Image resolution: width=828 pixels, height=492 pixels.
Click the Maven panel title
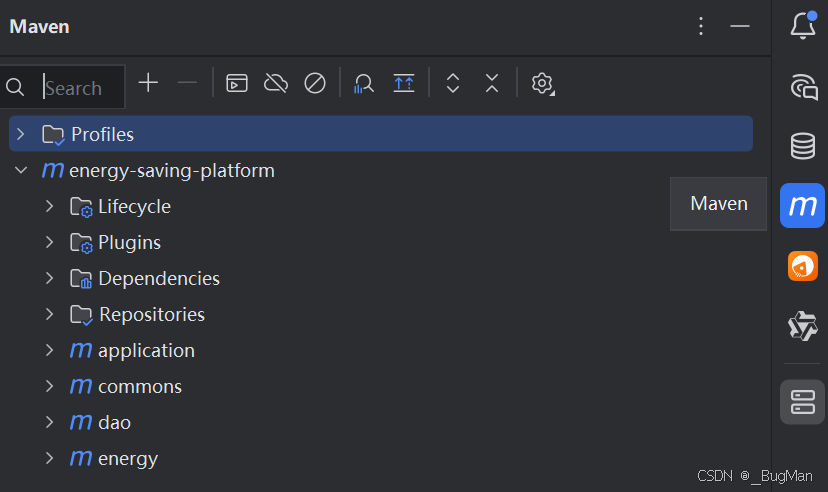(x=40, y=26)
